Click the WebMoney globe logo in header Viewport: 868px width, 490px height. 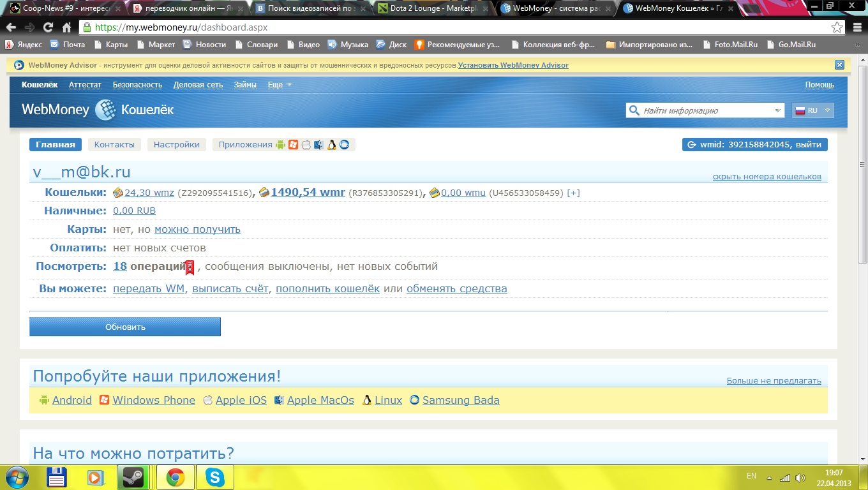(x=105, y=110)
